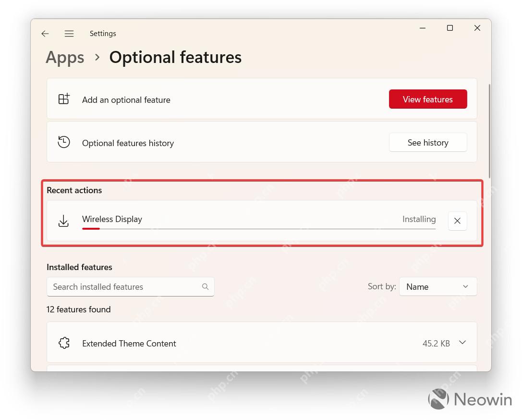Close the Settings window
Image resolution: width=522 pixels, height=420 pixels.
[477, 28]
